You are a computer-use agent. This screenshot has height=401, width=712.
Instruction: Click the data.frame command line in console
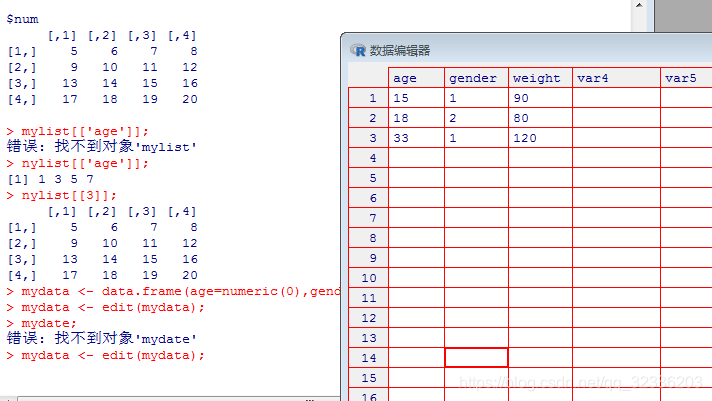pyautogui.click(x=173, y=292)
